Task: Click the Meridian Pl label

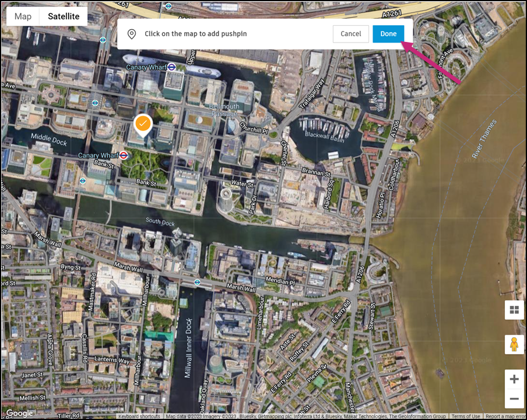Action: (x=280, y=281)
